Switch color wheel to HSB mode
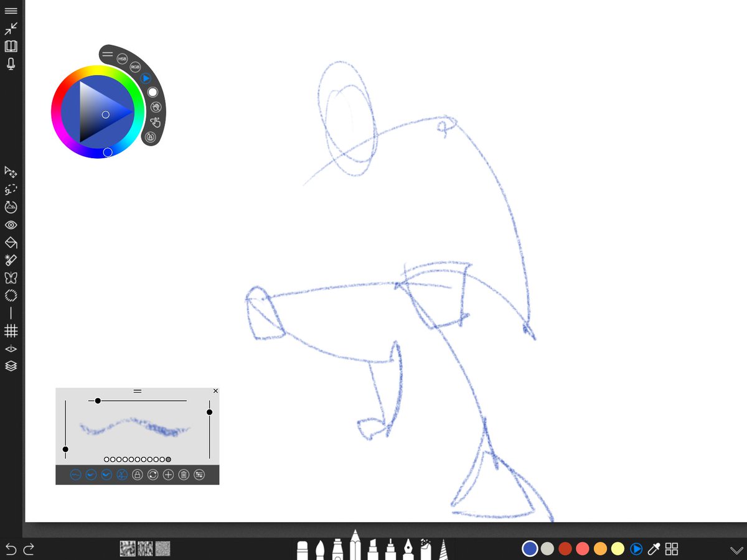Image resolution: width=747 pixels, height=560 pixels. pos(123,58)
